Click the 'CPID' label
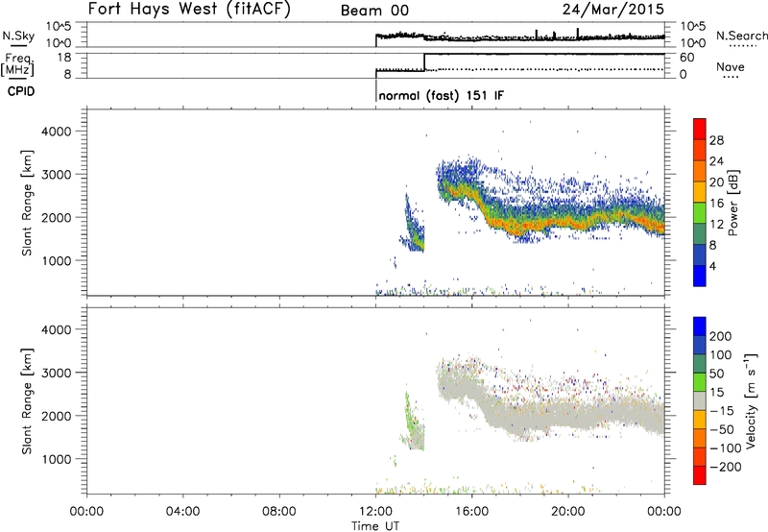 pos(21,91)
